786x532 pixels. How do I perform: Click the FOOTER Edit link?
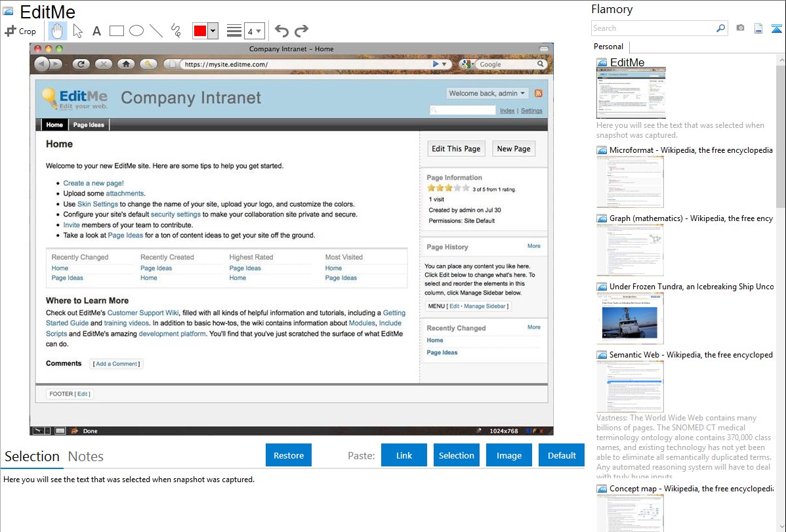(83, 394)
